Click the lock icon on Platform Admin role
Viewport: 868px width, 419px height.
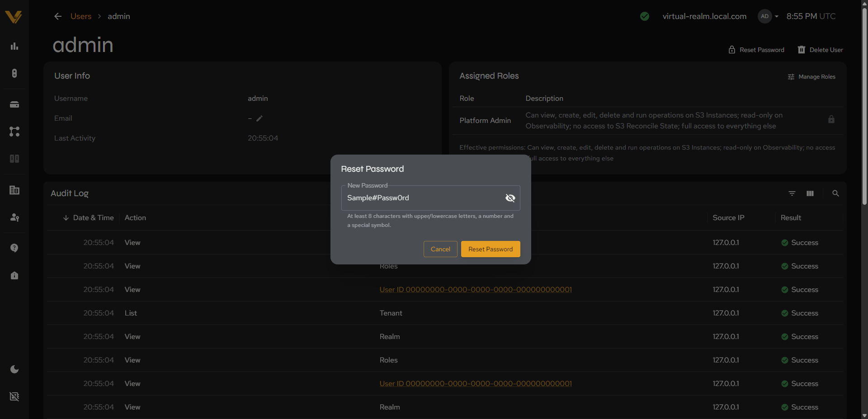click(831, 120)
